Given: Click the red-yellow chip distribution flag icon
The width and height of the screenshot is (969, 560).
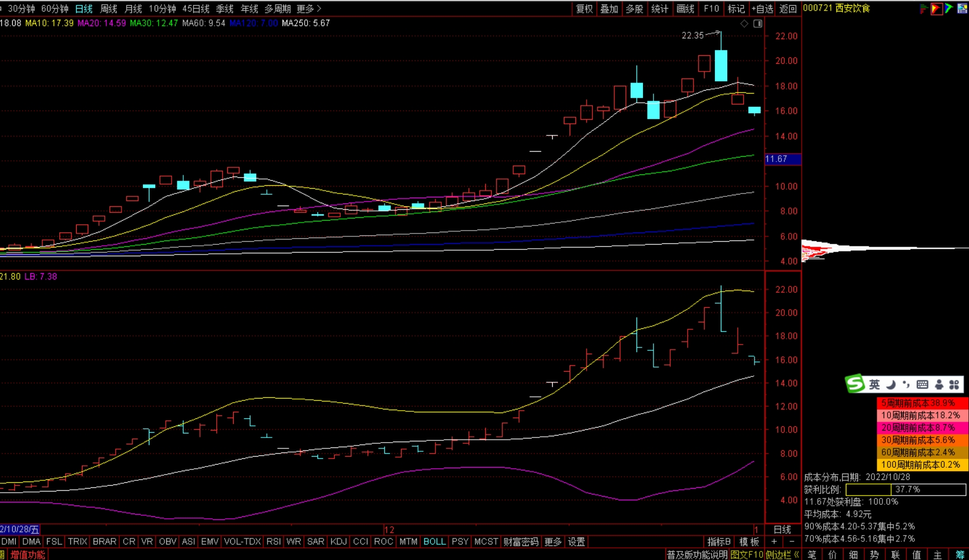Looking at the screenshot, I should (936, 9).
